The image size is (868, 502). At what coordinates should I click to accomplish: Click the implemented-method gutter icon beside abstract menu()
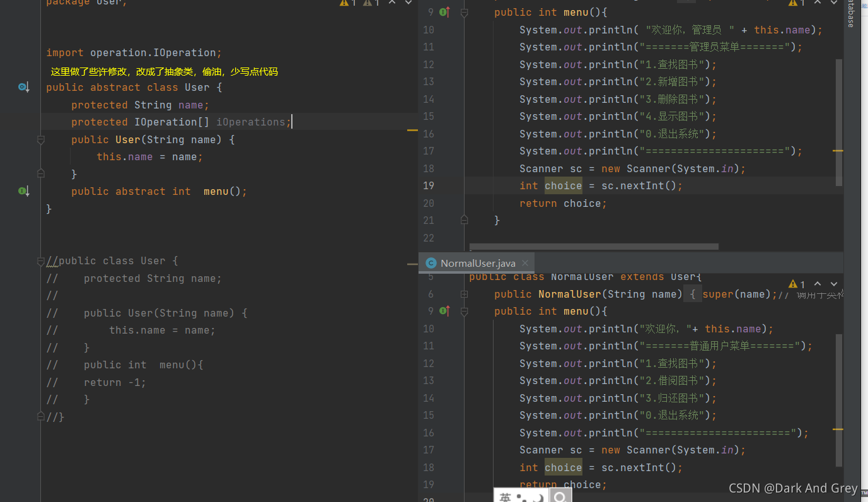point(23,191)
